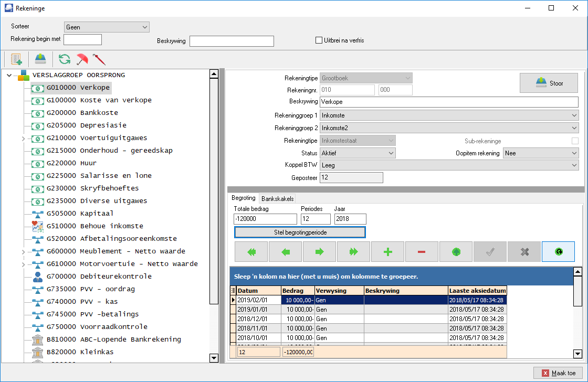
Task: Enable the Uitbrei na verfris checkbox
Action: [x=319, y=40]
